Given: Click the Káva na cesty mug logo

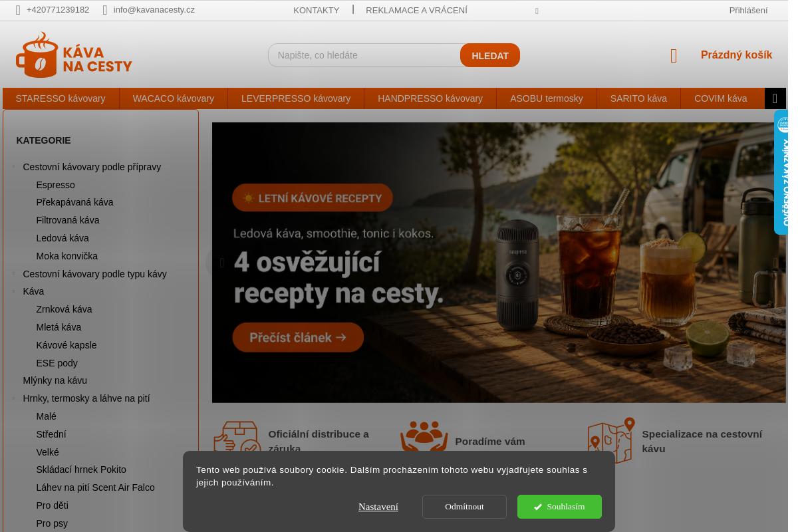Looking at the screenshot, I should (x=74, y=55).
